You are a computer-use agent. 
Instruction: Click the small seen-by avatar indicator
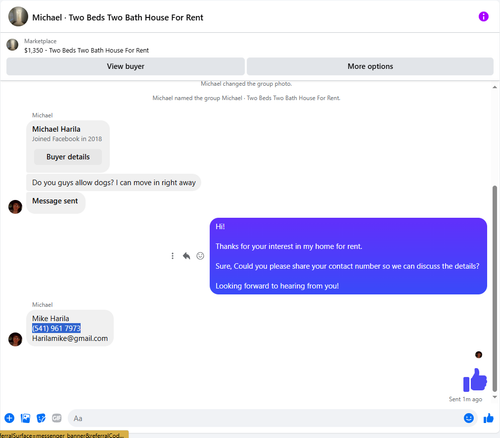click(479, 354)
